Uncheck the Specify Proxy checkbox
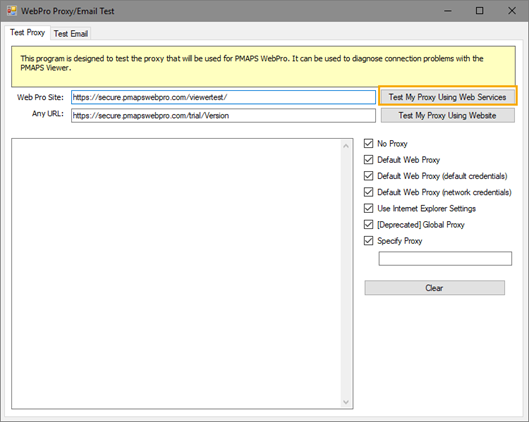 click(368, 241)
